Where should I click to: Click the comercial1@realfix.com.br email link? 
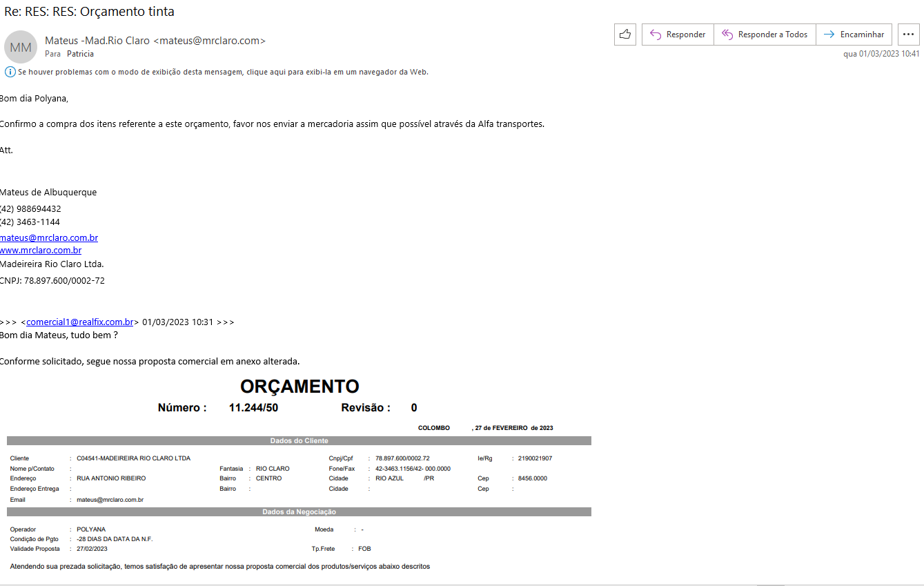80,322
